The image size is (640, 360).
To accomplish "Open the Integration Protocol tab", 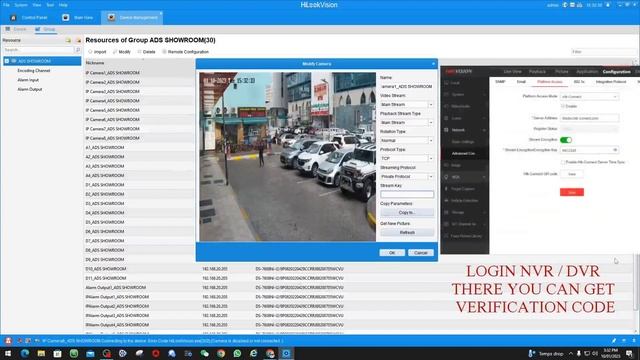I will pyautogui.click(x=611, y=82).
